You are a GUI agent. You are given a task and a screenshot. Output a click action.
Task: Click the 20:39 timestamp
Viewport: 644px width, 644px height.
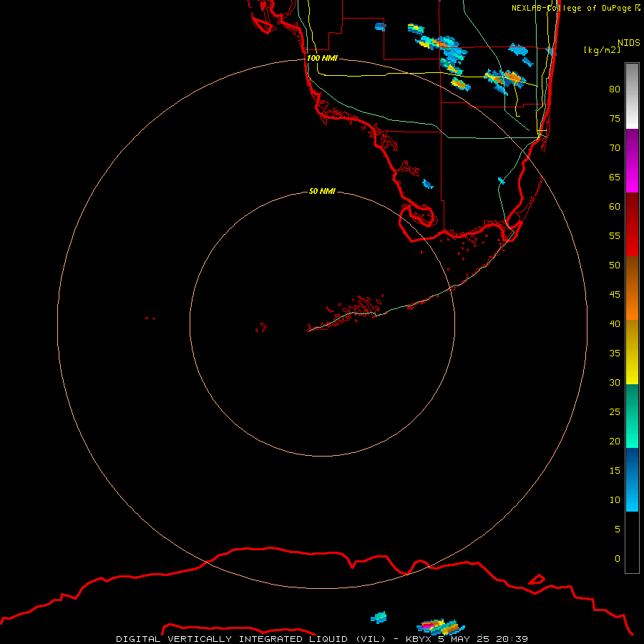point(512,639)
